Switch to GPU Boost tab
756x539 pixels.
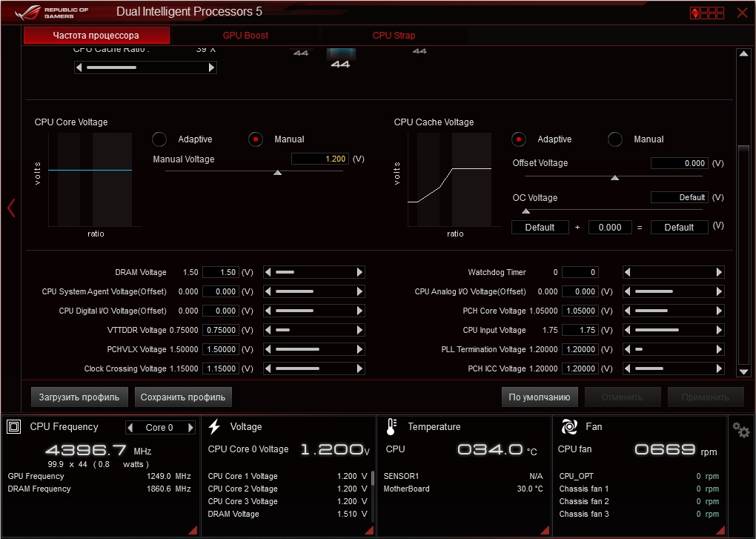point(245,35)
